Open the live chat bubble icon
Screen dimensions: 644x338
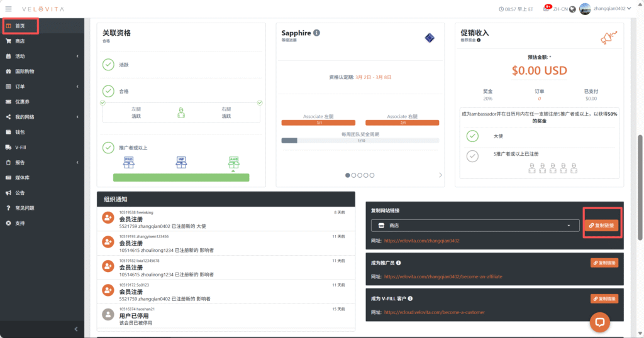point(599,322)
